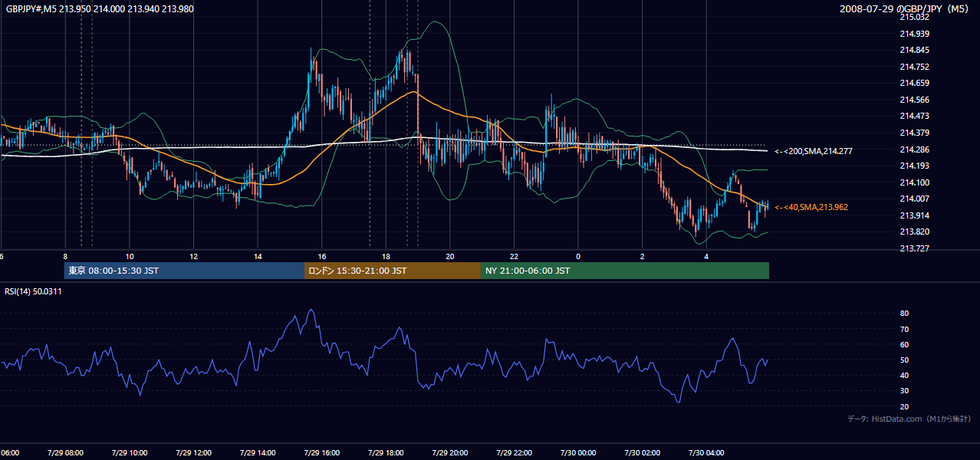
Task: Click hour tick 12 under the price chart
Action: tap(193, 256)
